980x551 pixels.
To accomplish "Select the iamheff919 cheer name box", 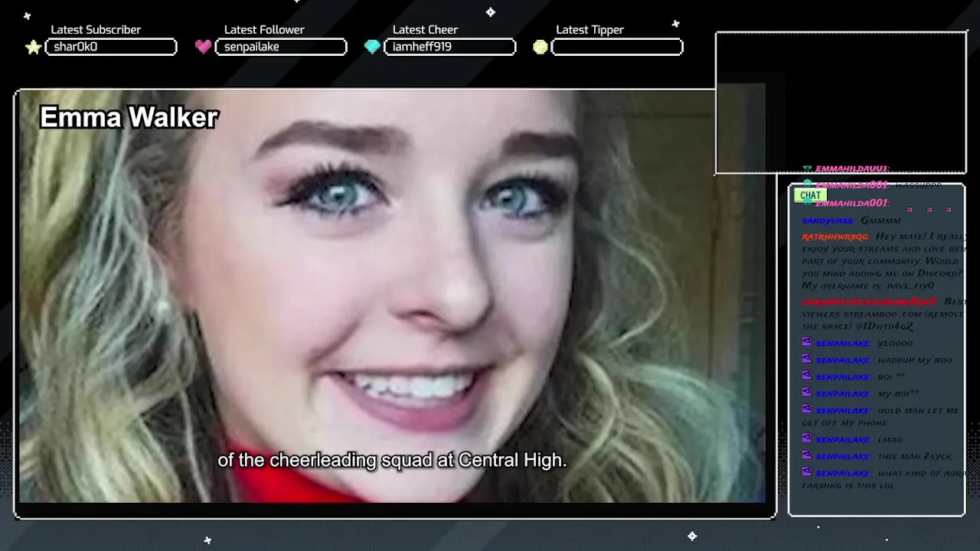I will point(450,47).
